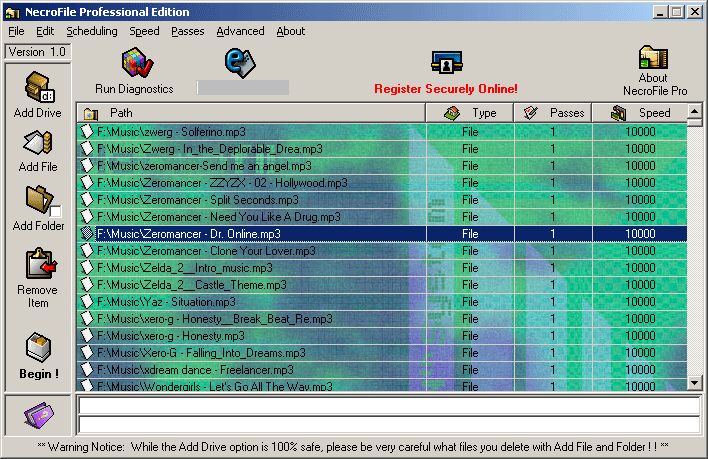Open the Advanced menu

[x=240, y=31]
